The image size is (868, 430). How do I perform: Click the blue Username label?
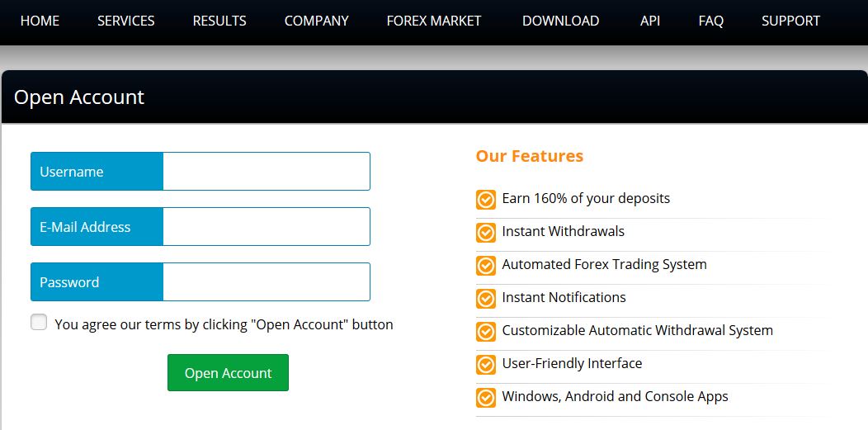pyautogui.click(x=97, y=171)
